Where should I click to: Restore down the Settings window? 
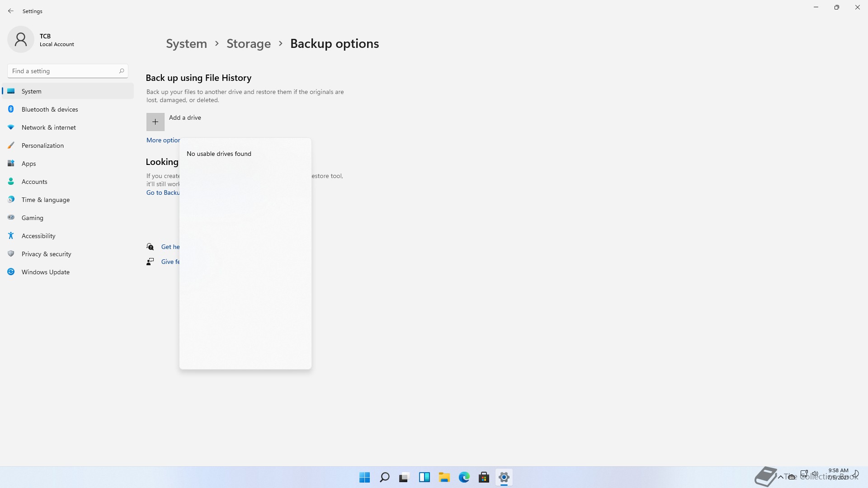837,7
